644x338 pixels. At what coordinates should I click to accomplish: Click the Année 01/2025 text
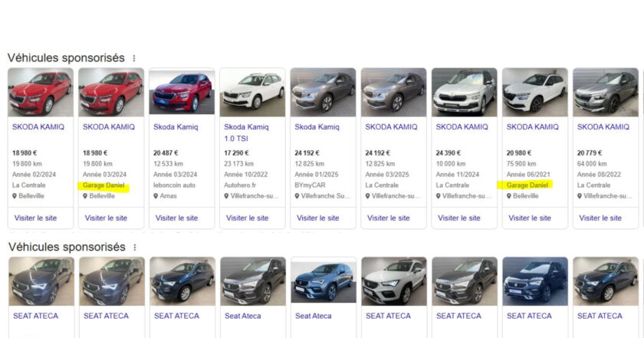(317, 175)
